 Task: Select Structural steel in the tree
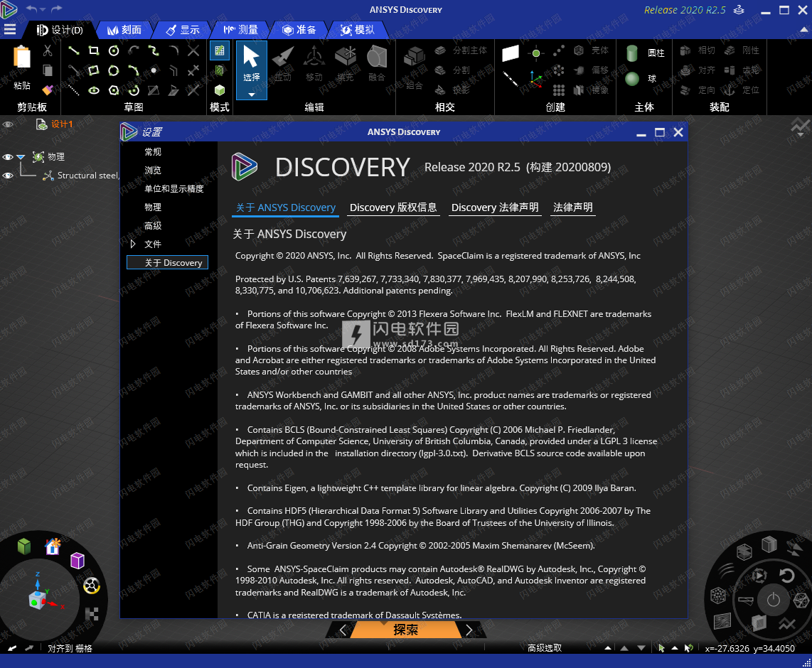[88, 176]
